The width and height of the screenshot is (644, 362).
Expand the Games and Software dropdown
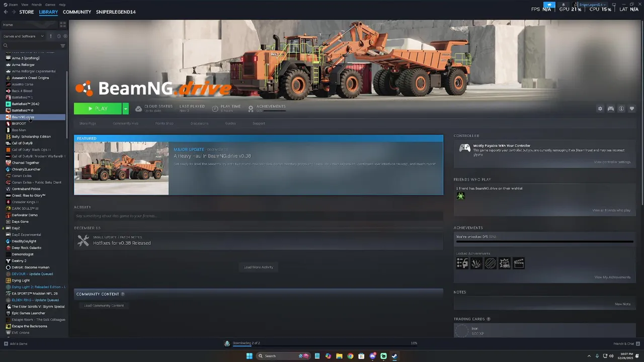coord(24,36)
